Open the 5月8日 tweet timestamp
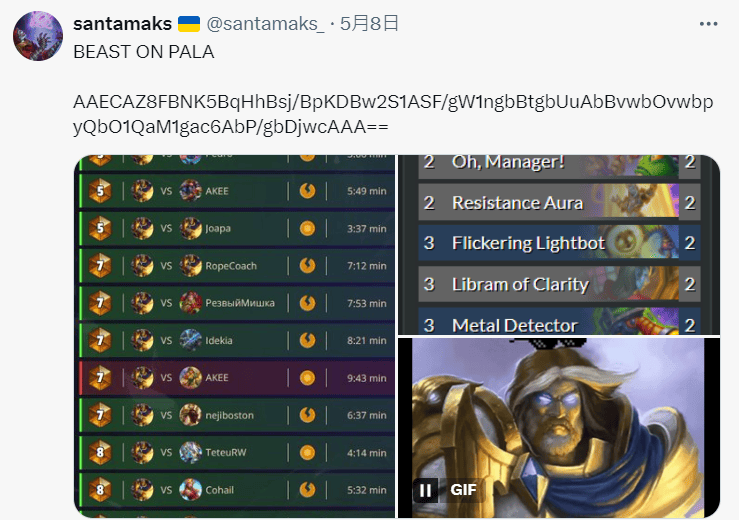Screen dimensions: 739x520 (369, 24)
